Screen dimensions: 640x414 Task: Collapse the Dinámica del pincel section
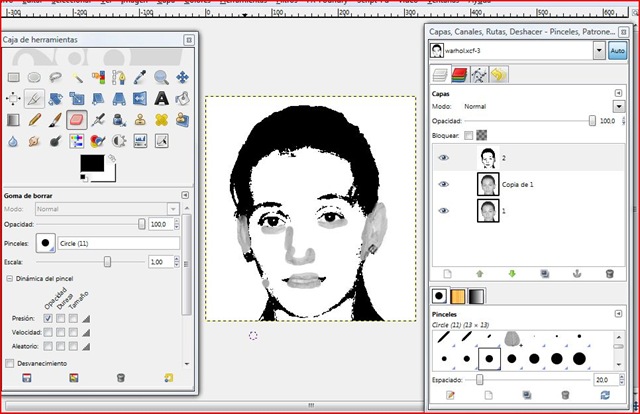click(x=10, y=277)
